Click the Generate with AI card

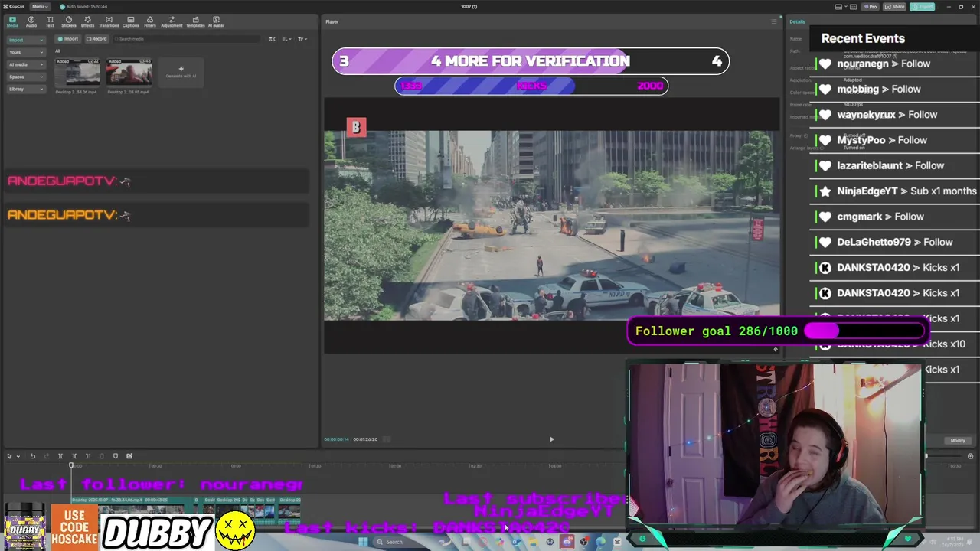pos(181,73)
